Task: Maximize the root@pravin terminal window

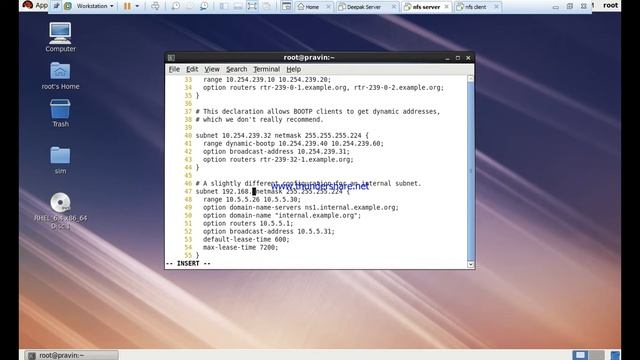Action: 458,58
